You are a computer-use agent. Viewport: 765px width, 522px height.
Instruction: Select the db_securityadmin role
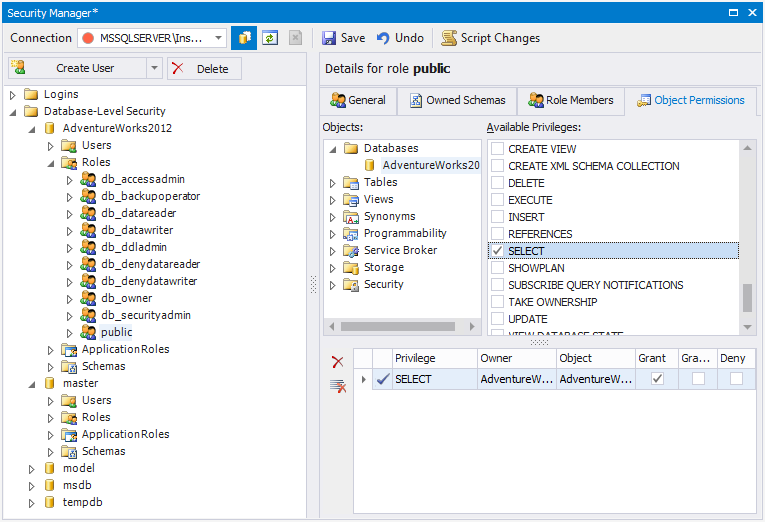[x=146, y=315]
